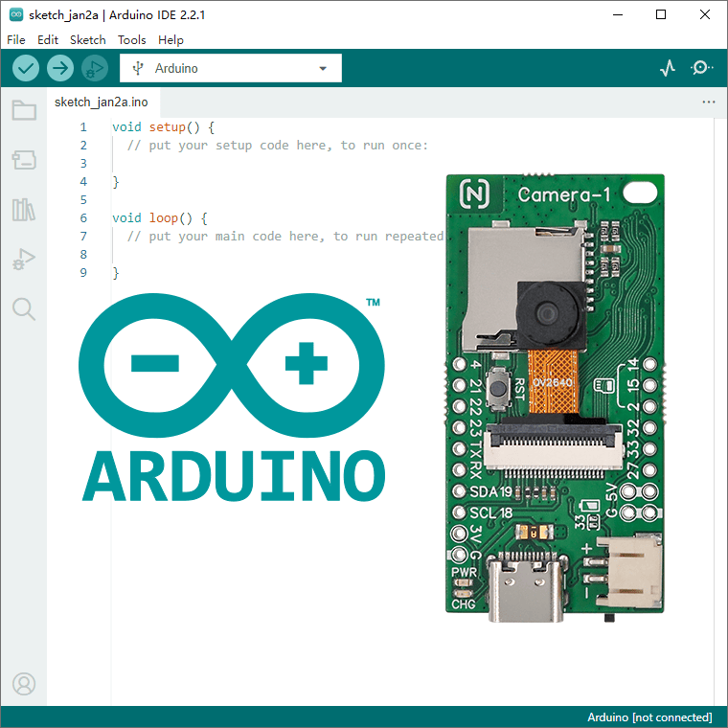Click line number 8 in gutter
The width and height of the screenshot is (728, 728).
click(x=83, y=255)
